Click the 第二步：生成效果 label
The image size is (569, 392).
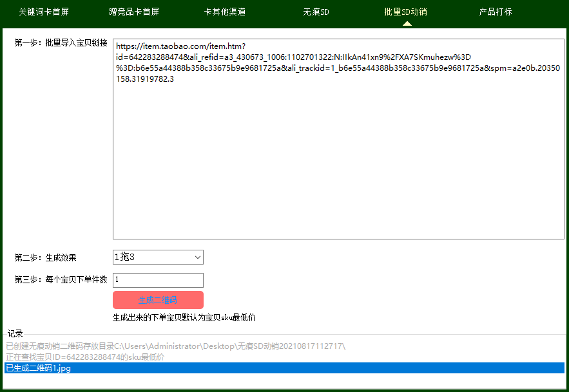[x=45, y=257]
